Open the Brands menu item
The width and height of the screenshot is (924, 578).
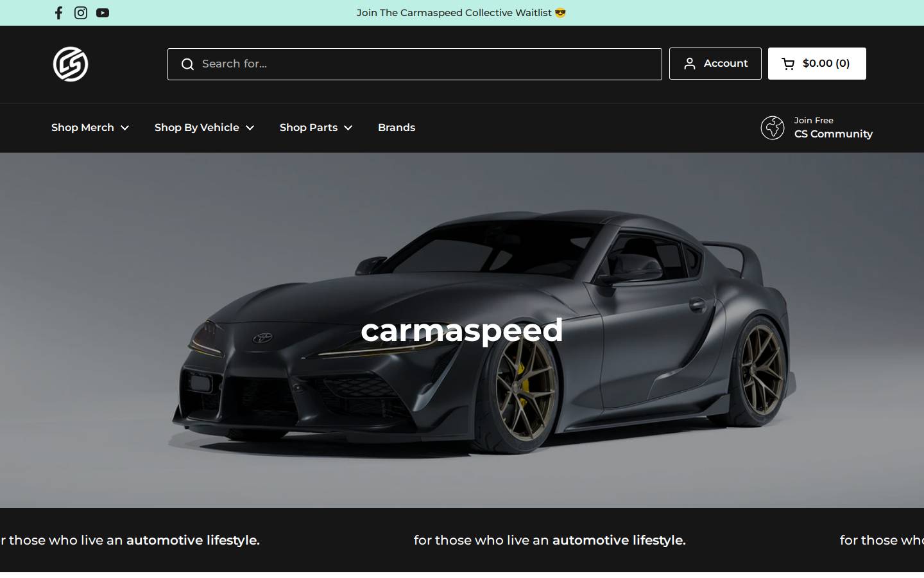[397, 128]
